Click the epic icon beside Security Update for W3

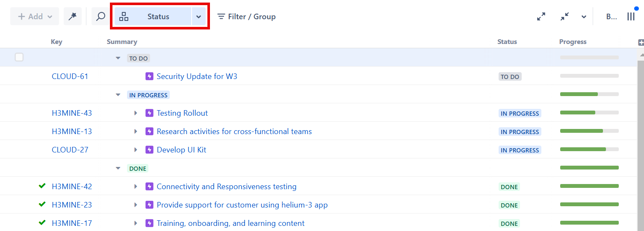tap(149, 76)
